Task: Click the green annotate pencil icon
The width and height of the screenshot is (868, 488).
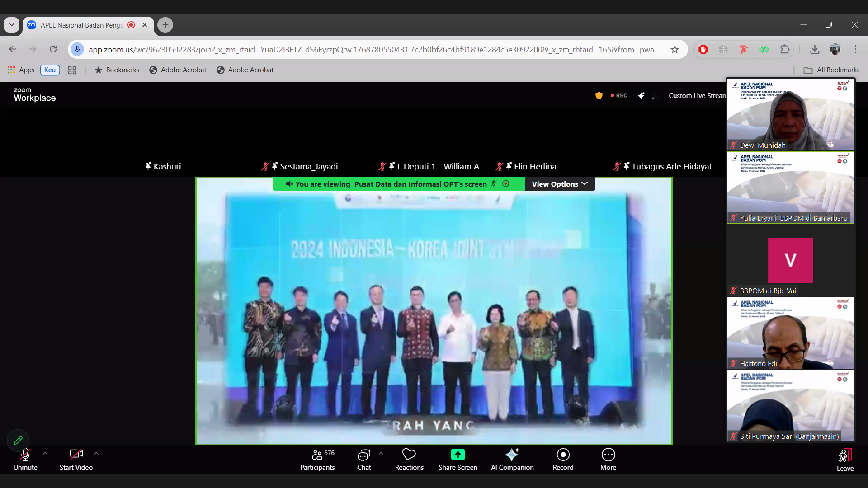Action: coord(18,440)
